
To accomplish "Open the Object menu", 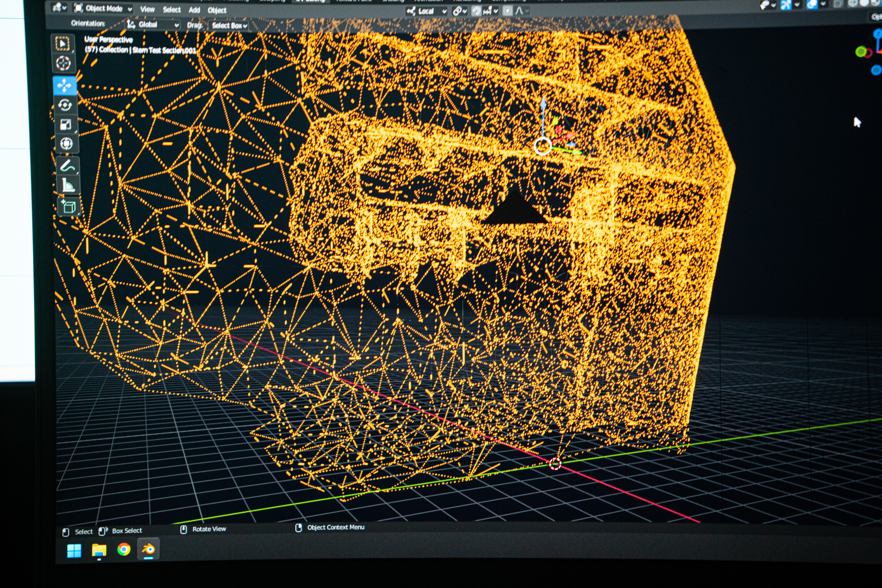I will 217,11.
